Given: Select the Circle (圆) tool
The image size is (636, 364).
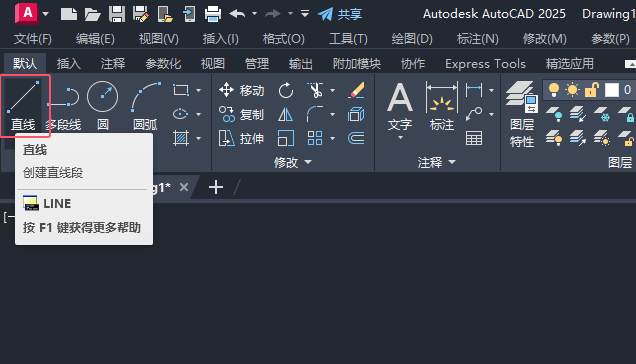Looking at the screenshot, I should [x=103, y=106].
